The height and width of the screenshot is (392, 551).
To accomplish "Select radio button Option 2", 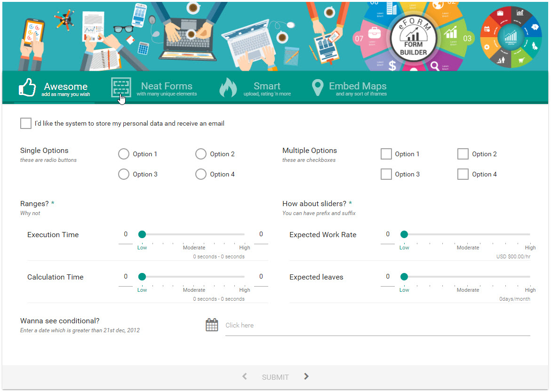I will coord(201,154).
